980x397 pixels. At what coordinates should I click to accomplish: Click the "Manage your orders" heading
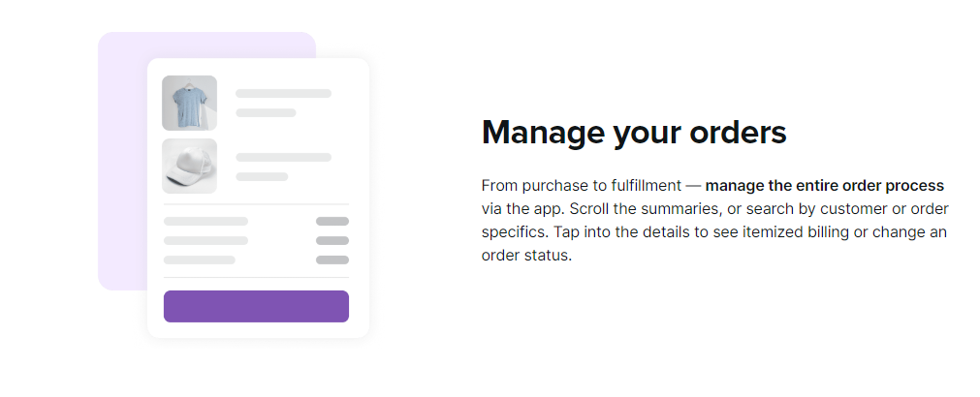pos(634,133)
